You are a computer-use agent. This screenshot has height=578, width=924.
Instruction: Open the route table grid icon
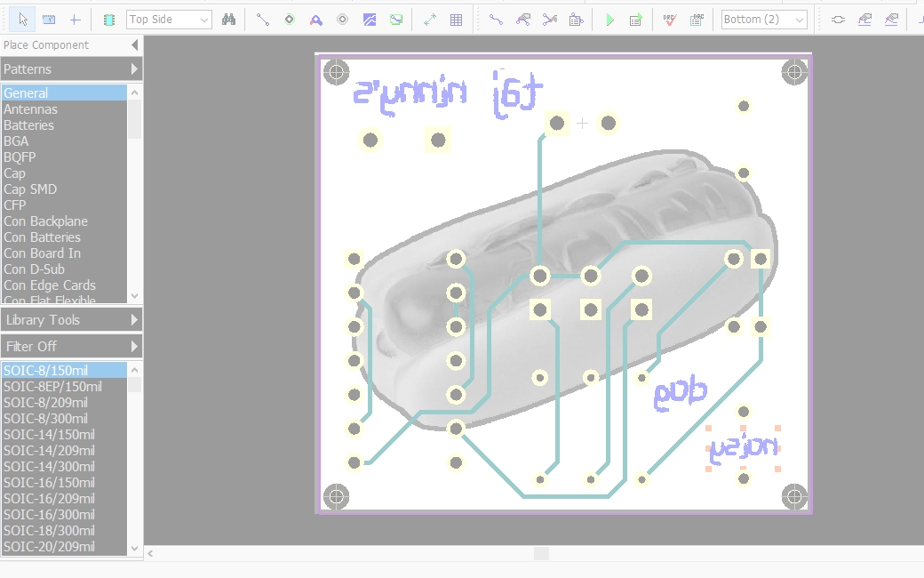457,18
